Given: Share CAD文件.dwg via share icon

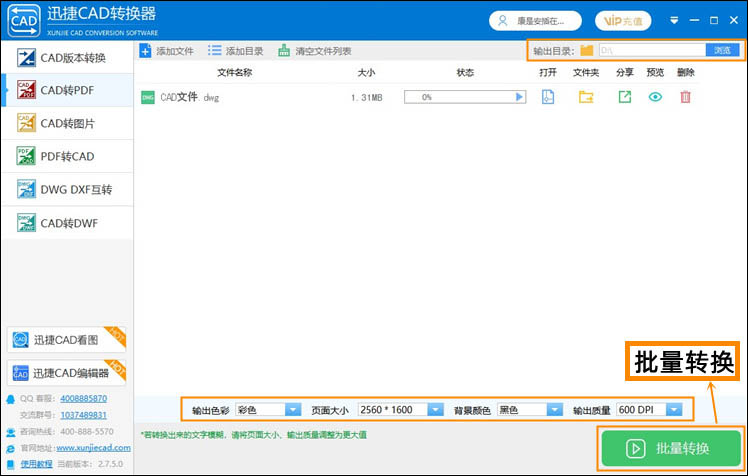Looking at the screenshot, I should (x=624, y=97).
